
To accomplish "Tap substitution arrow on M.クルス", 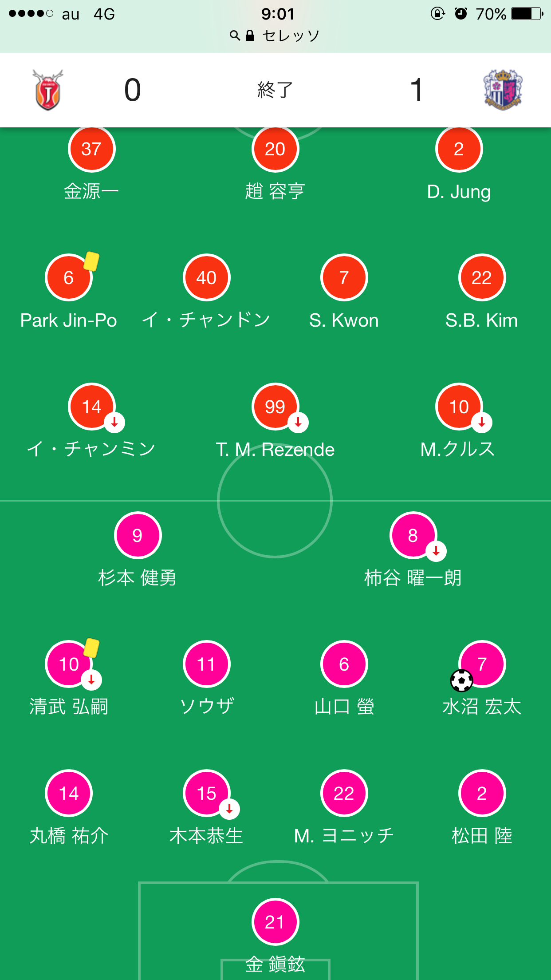I will [x=482, y=422].
